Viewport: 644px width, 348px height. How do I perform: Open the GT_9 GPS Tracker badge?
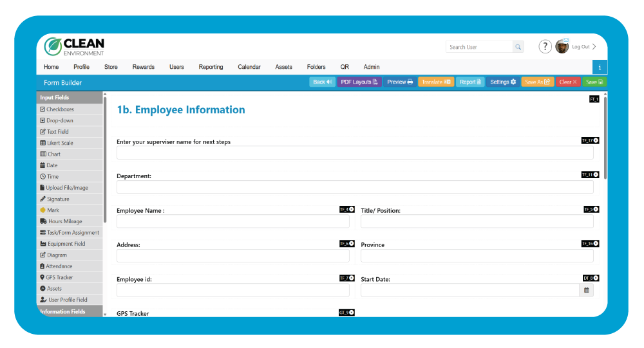pos(346,312)
